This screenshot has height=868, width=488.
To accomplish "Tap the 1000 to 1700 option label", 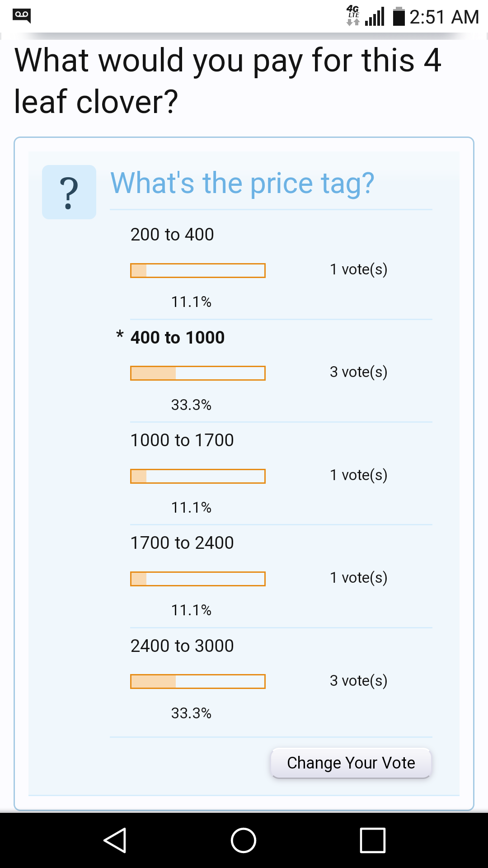I will click(182, 440).
